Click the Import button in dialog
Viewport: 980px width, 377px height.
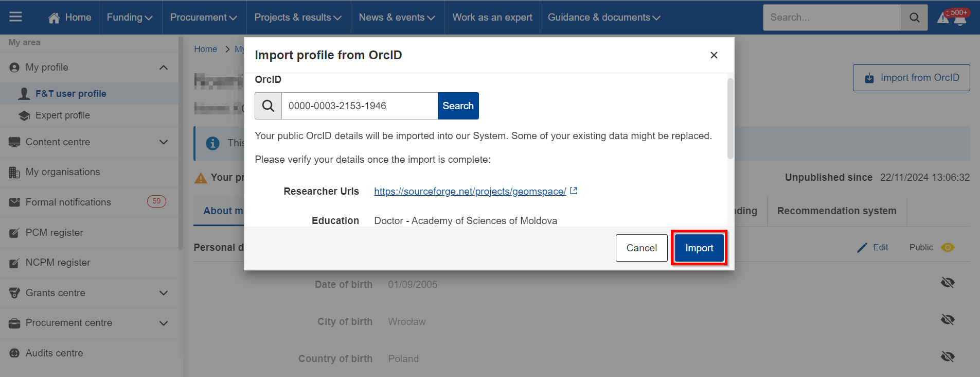(699, 248)
